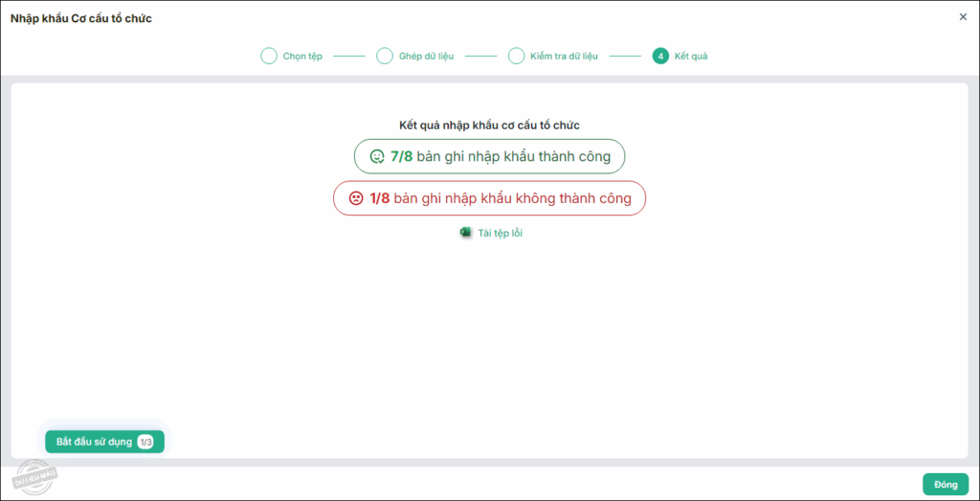This screenshot has height=501, width=980.
Task: Close the import dialog with the X icon
Action: (963, 17)
